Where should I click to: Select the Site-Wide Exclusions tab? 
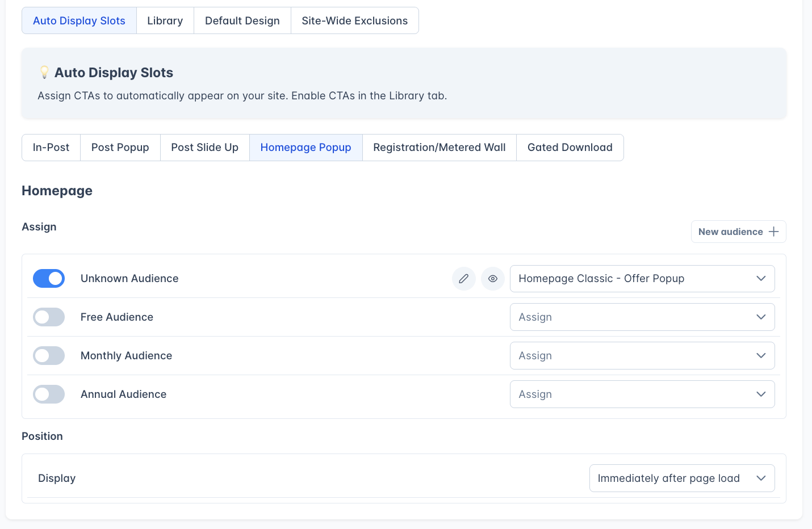coord(355,20)
